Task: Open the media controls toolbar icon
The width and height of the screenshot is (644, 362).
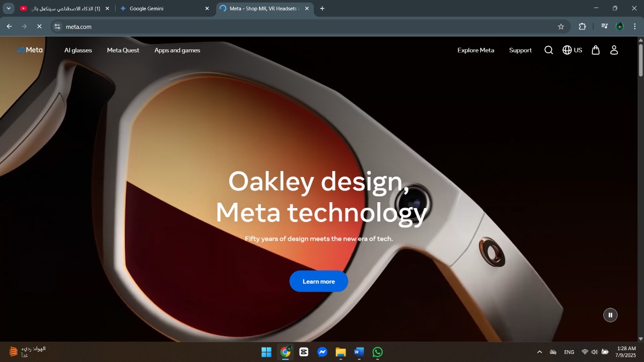Action: (604, 26)
